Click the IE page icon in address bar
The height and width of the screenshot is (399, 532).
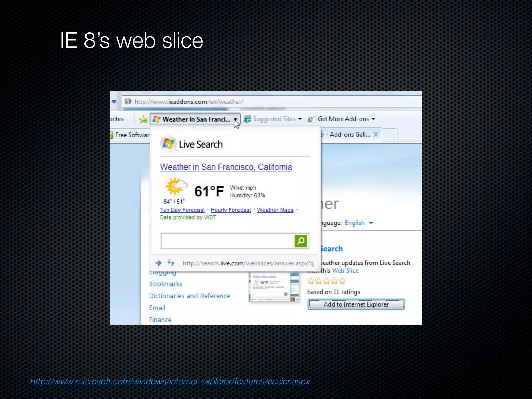(x=128, y=102)
